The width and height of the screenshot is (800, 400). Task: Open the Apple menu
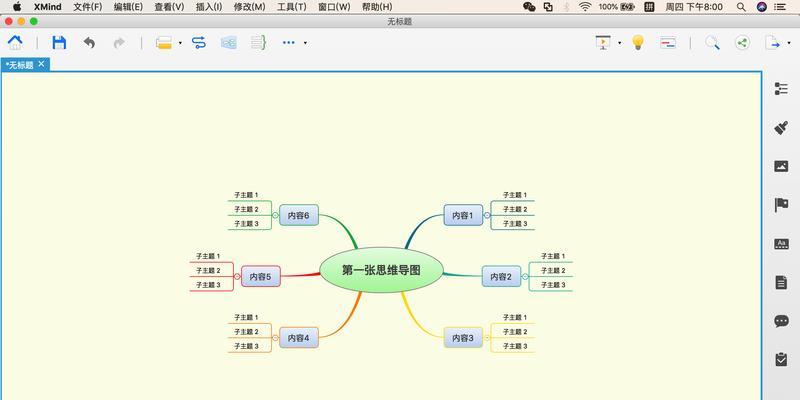(17, 7)
